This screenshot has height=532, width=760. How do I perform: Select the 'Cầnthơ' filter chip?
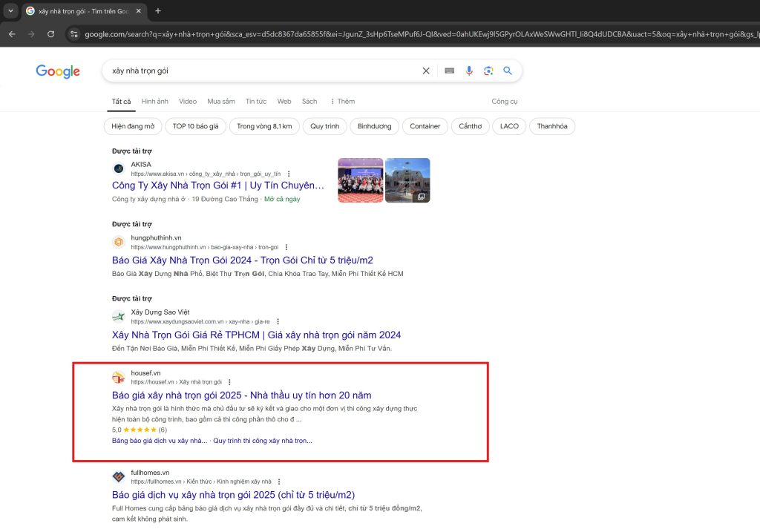coord(470,126)
